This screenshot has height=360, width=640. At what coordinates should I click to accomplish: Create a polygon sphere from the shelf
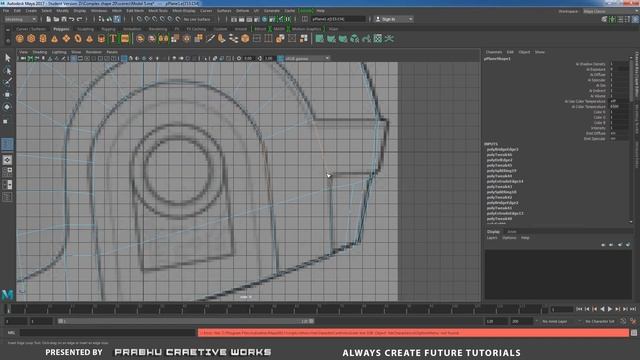click(x=20, y=39)
